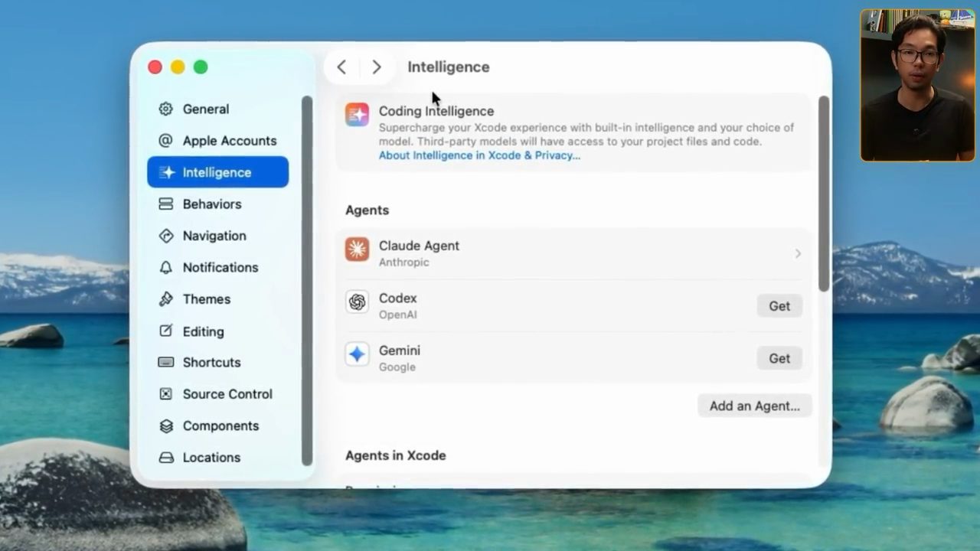Click the Claude Agent logo icon
Viewport: 980px width, 551px height.
(x=357, y=249)
